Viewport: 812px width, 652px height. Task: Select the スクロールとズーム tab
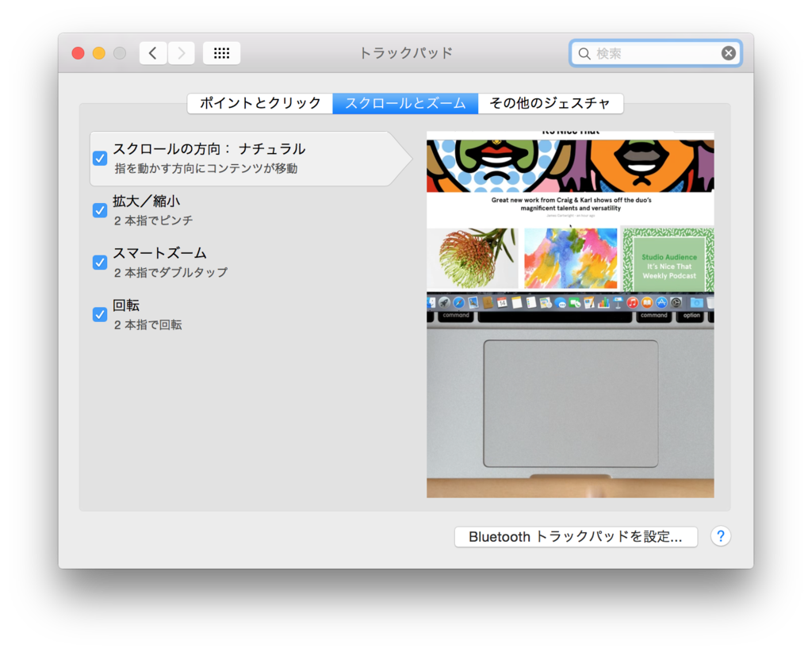coord(405,103)
